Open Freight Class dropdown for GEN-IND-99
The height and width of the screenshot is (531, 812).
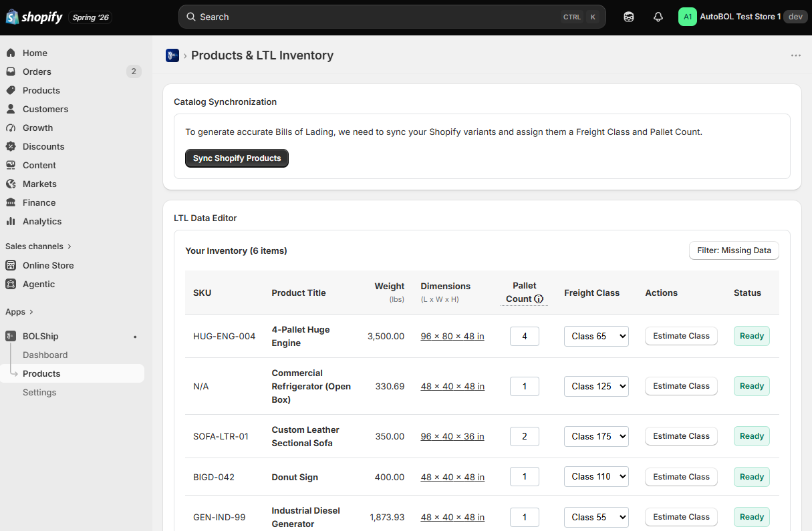[x=597, y=517]
